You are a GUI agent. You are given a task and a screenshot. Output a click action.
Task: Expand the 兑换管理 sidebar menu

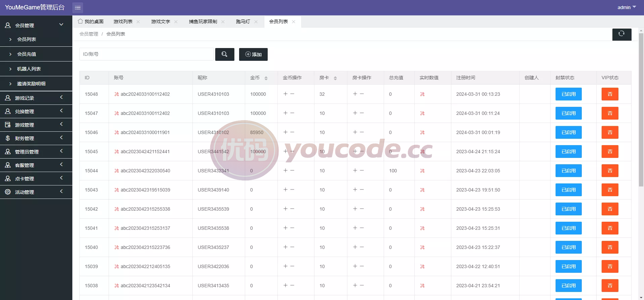(x=36, y=111)
